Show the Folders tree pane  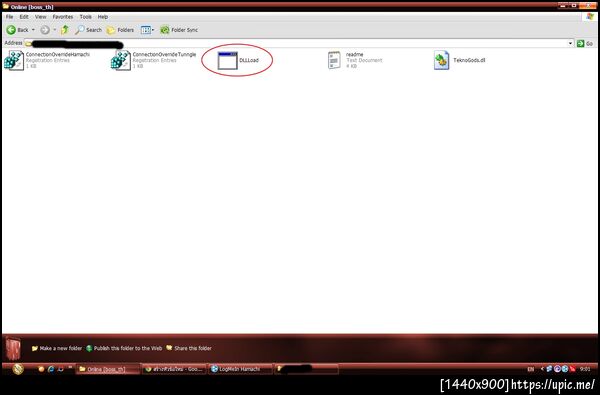click(120, 30)
